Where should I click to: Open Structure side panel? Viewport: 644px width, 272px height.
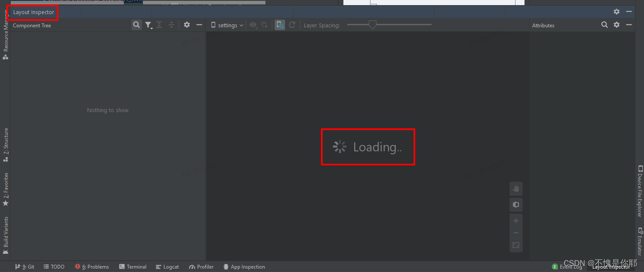(x=6, y=145)
